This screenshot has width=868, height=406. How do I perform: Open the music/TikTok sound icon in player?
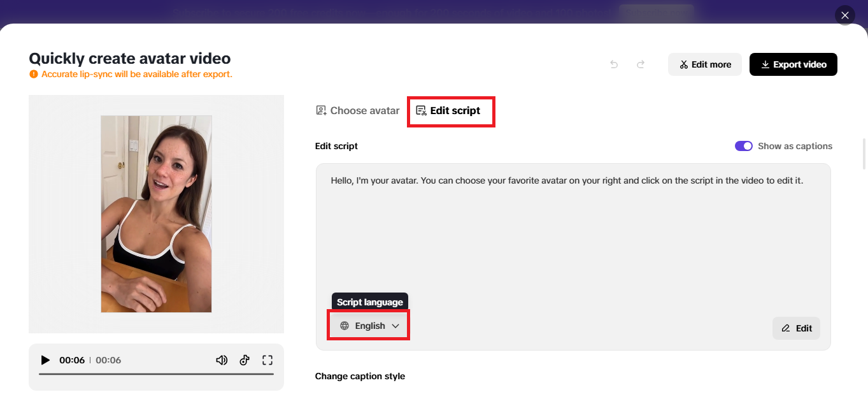[x=245, y=359]
